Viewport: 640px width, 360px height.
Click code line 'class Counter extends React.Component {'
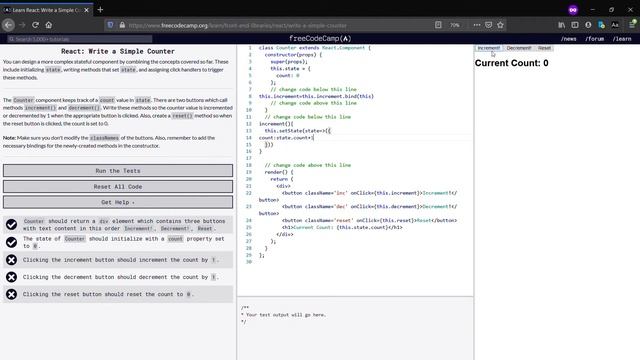tap(315, 48)
